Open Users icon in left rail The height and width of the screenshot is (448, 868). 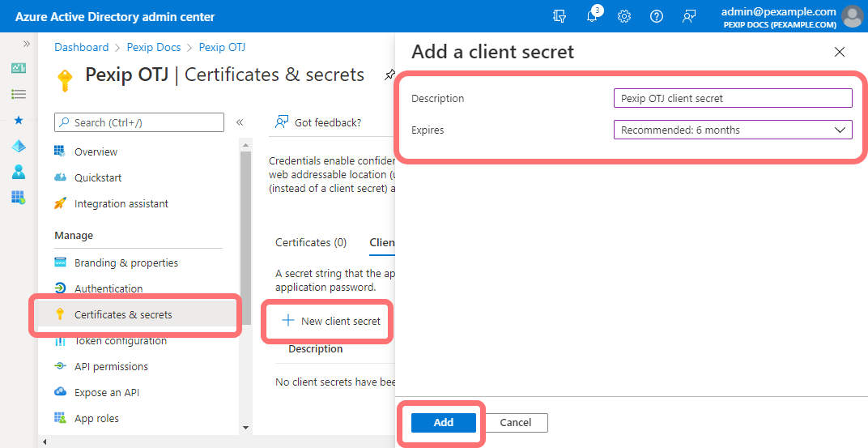19,172
